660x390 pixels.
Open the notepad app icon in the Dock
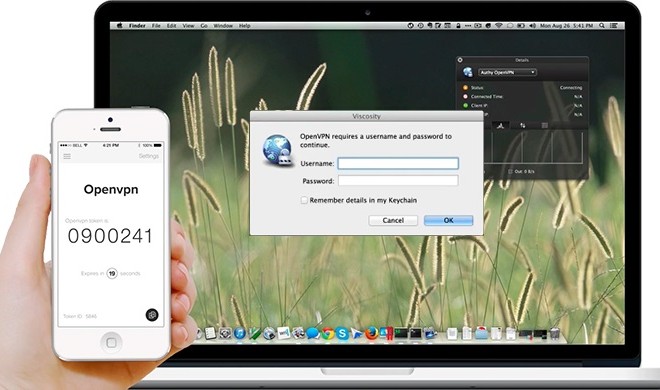210,334
